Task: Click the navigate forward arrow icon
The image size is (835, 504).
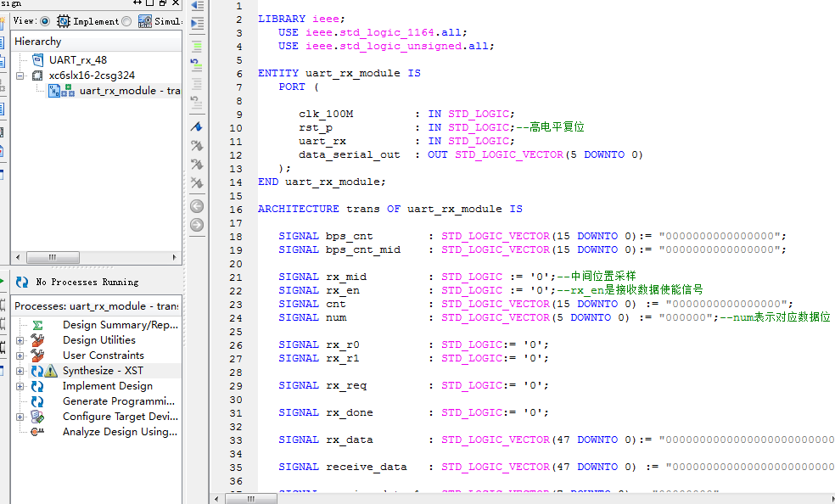Action: 196,225
